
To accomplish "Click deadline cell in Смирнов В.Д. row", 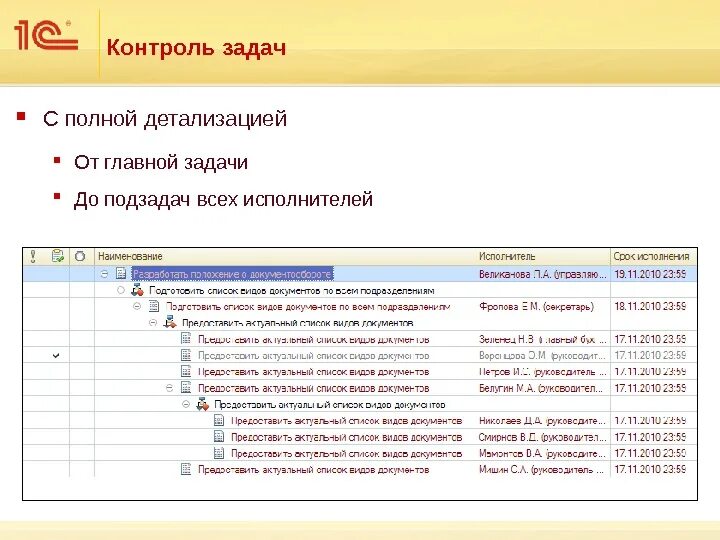I will pyautogui.click(x=650, y=437).
